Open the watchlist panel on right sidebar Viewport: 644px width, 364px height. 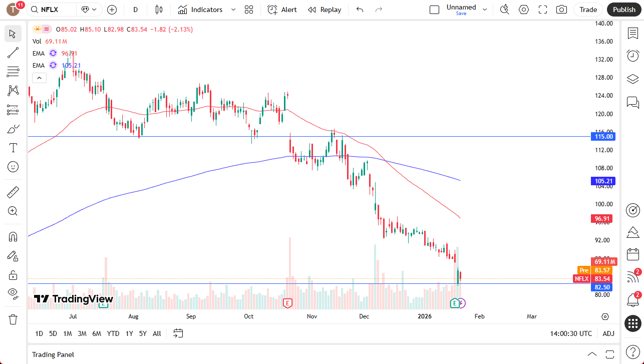click(633, 33)
